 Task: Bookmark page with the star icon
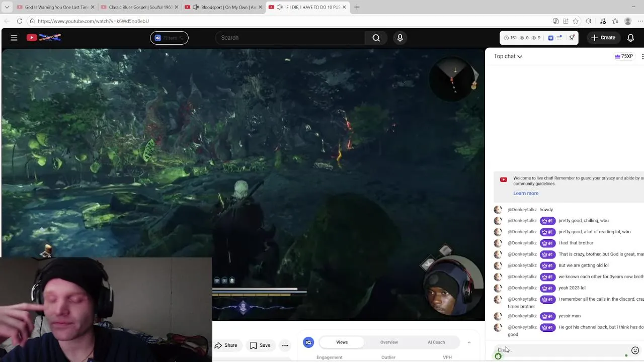tap(576, 21)
